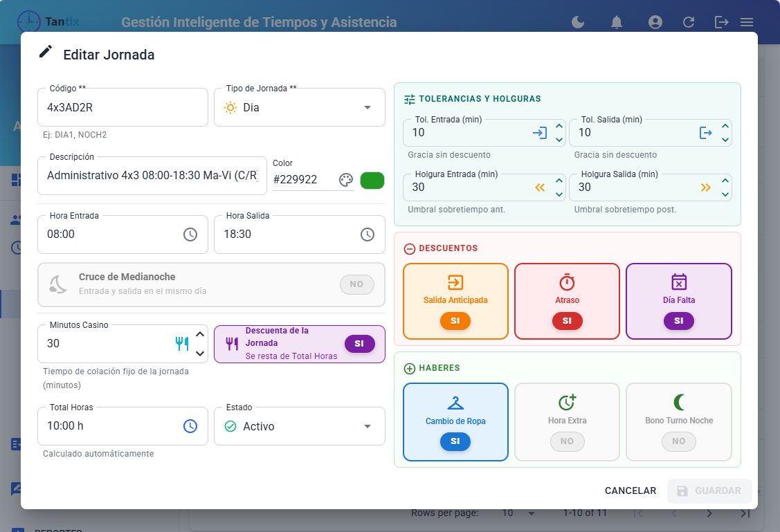The height and width of the screenshot is (532, 780).
Task: Click the GUARDAR button
Action: (x=709, y=490)
